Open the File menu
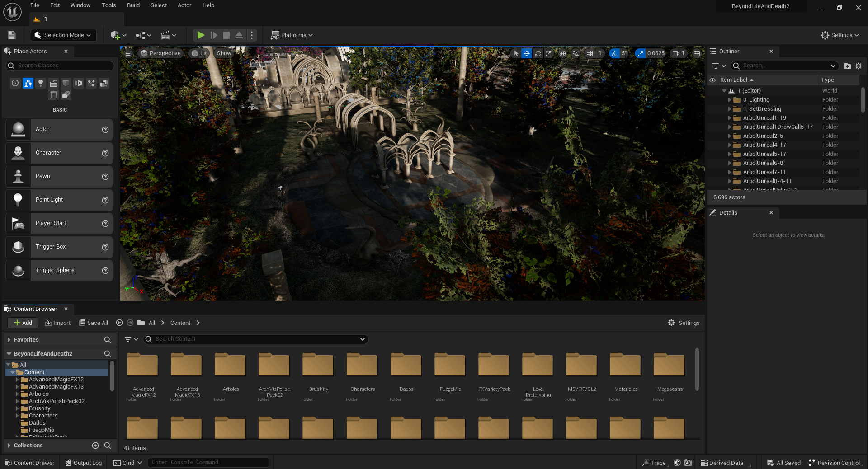 35,5
